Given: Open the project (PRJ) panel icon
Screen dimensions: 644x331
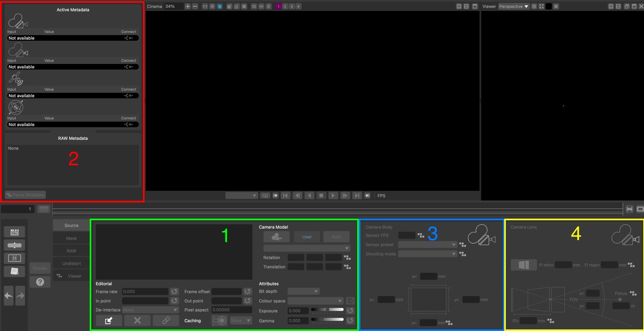Looking at the screenshot, I should (15, 232).
